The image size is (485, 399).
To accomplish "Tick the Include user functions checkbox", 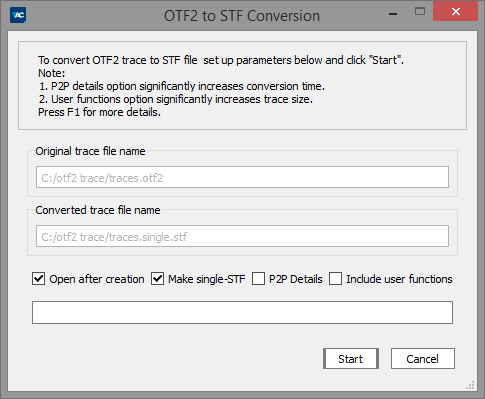I will pos(335,278).
